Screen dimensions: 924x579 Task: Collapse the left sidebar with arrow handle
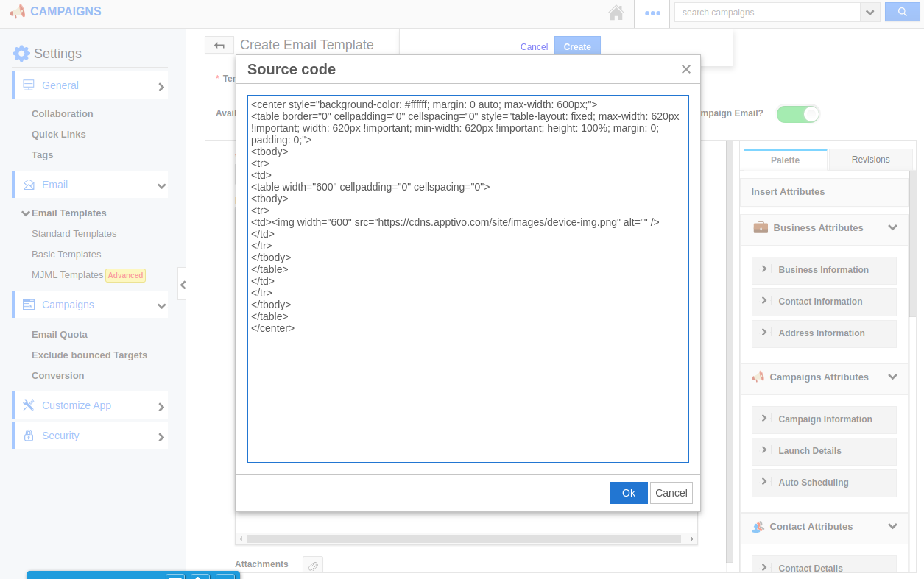[x=182, y=284]
